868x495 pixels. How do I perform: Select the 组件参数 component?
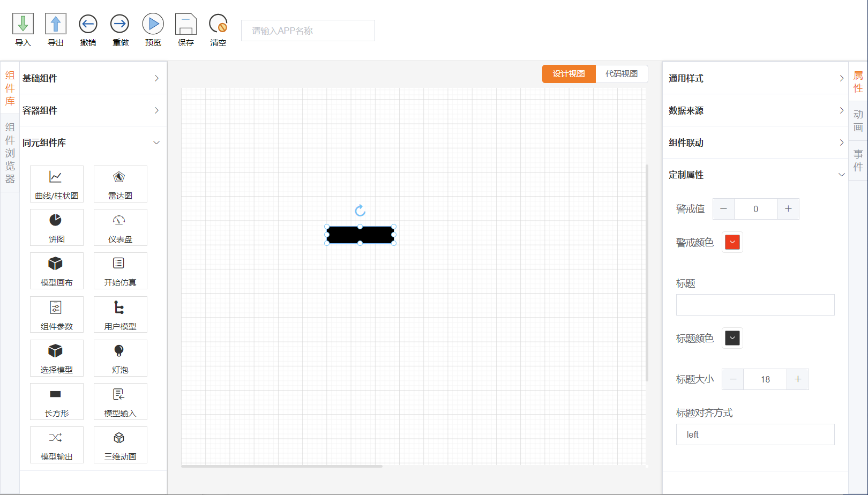57,314
